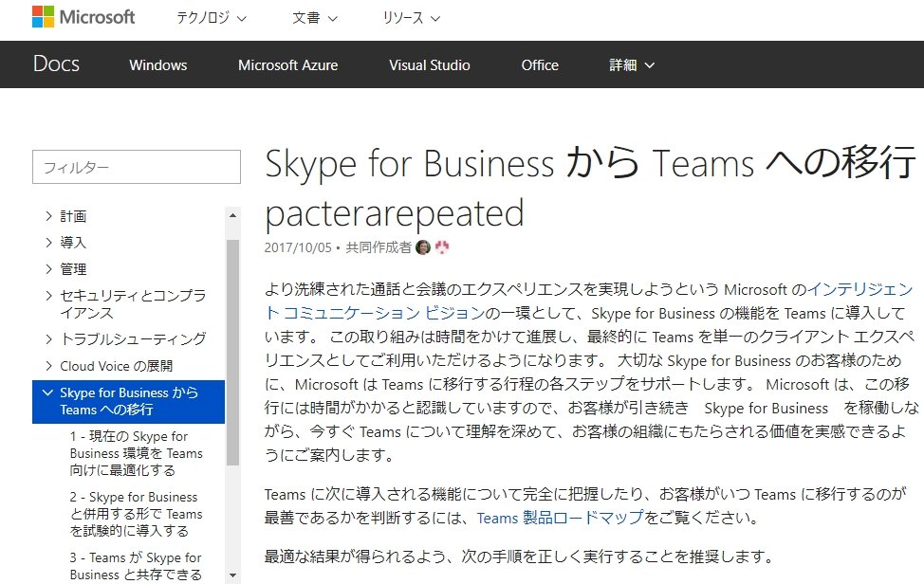Select step 1 現在の Skype for Business 環境 item
Screen dimensions: 924x584
pyautogui.click(x=136, y=453)
